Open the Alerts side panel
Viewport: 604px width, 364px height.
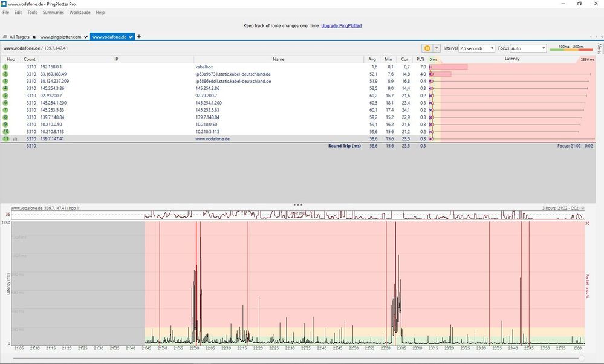coord(599,48)
